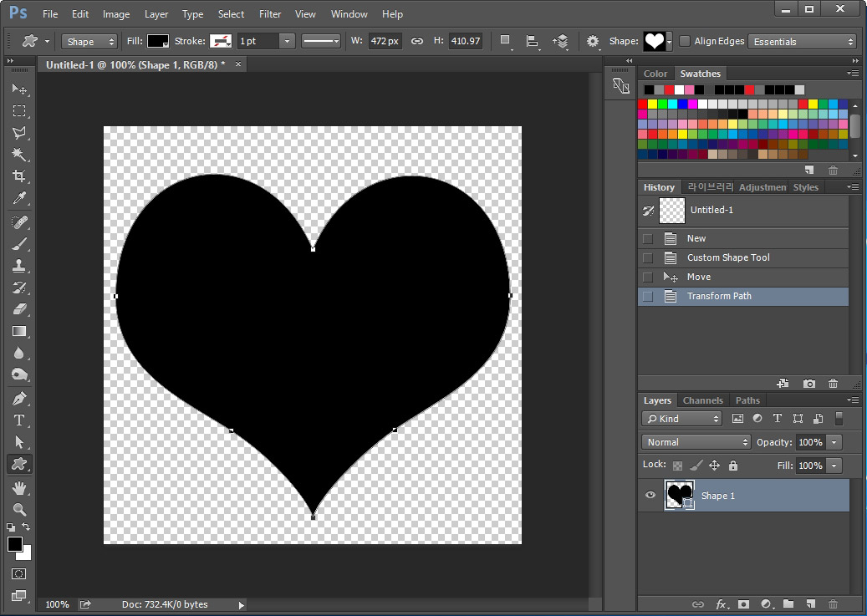Change the screen mode
This screenshot has width=867, height=616.
18,596
